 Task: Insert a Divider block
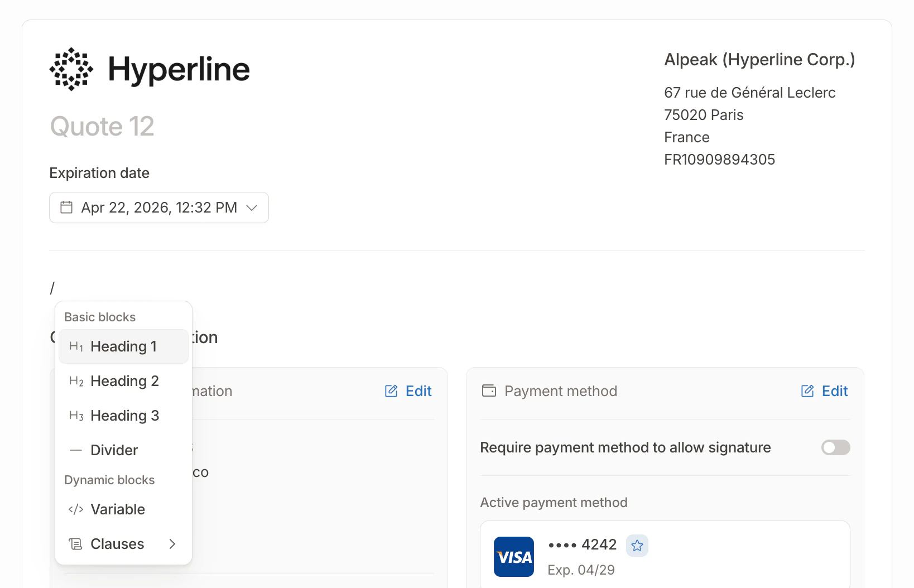tap(123, 450)
